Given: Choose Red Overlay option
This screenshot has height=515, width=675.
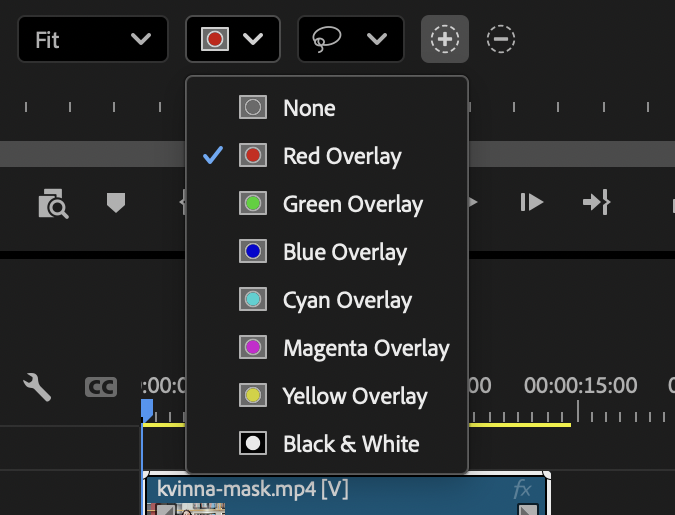Looking at the screenshot, I should point(327,155).
